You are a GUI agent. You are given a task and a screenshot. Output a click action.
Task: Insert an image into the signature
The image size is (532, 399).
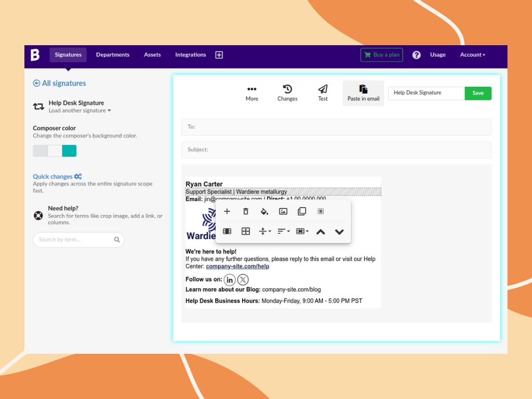click(x=283, y=211)
